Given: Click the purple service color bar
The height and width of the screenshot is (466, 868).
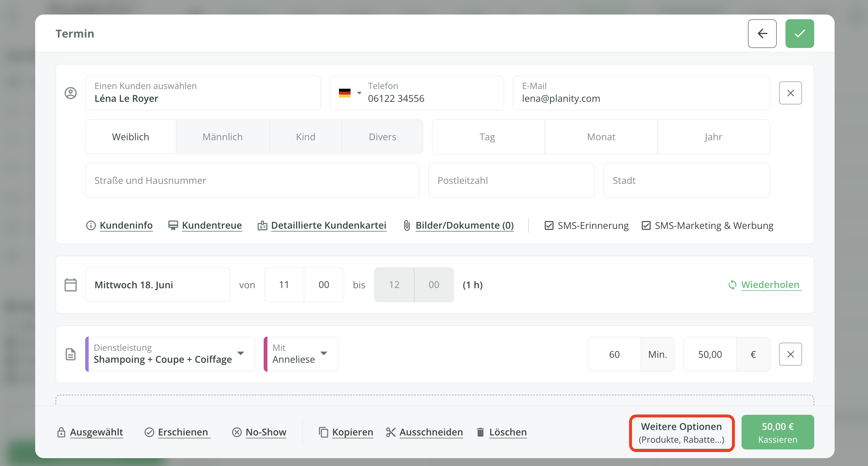Looking at the screenshot, I should (87, 354).
